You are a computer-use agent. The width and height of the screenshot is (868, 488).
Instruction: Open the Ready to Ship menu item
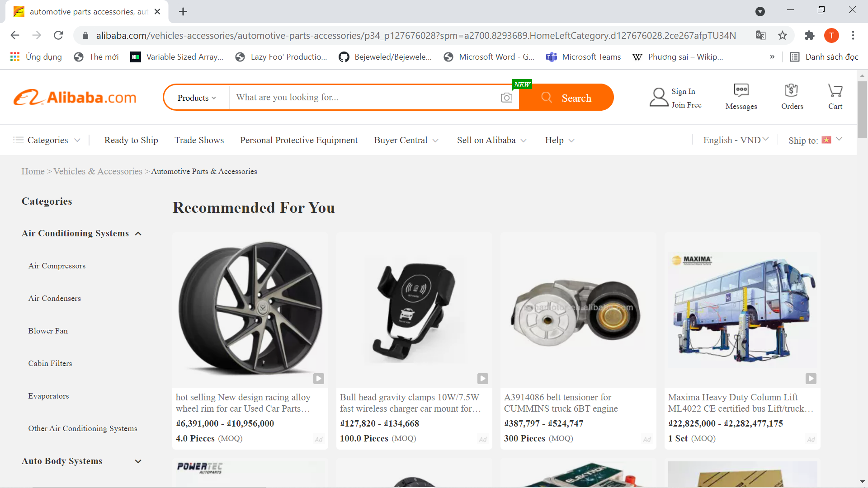[131, 140]
